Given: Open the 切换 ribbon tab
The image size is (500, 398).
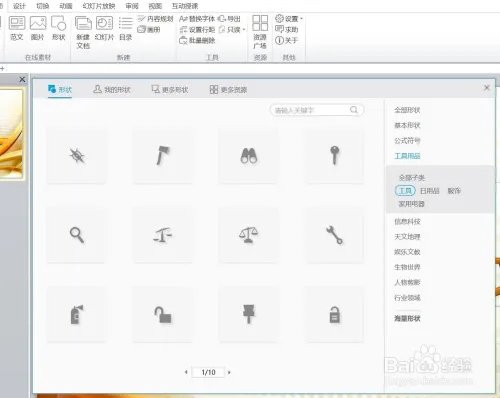Looking at the screenshot, I should tap(43, 6).
